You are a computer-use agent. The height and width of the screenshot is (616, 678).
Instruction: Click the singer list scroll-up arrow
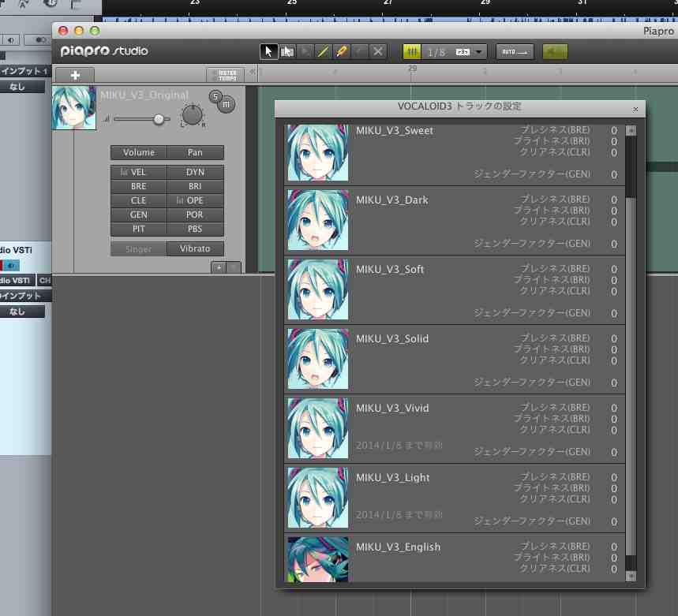pos(631,130)
